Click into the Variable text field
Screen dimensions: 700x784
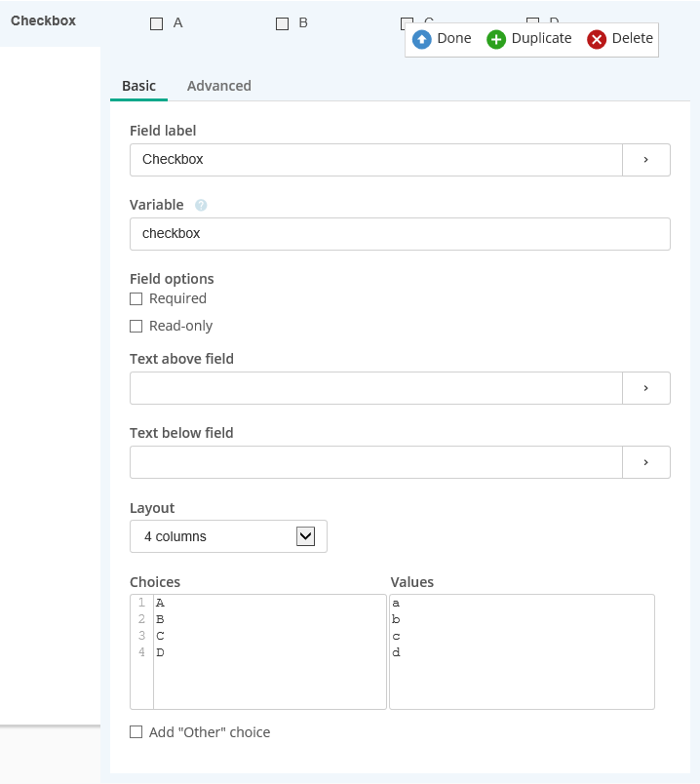[x=400, y=234]
